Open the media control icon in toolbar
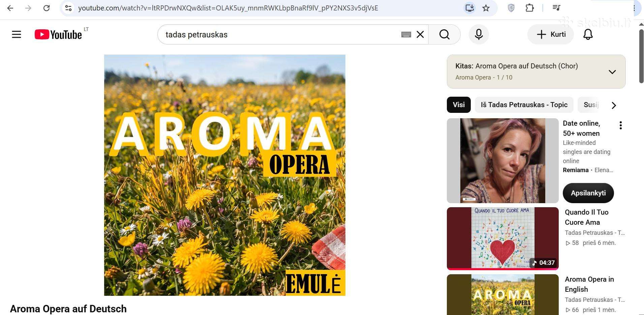 (x=556, y=8)
